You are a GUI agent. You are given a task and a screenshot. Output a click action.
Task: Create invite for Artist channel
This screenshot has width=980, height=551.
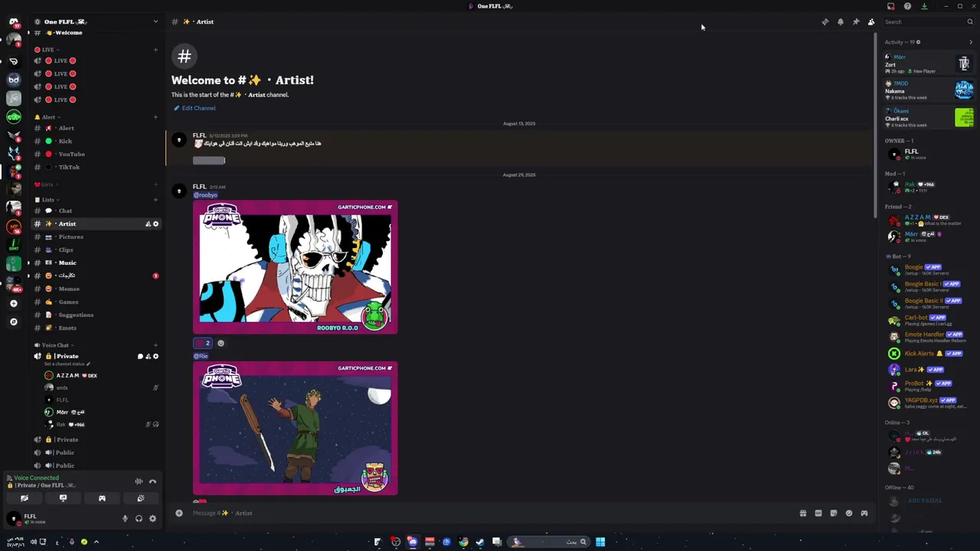pos(148,224)
